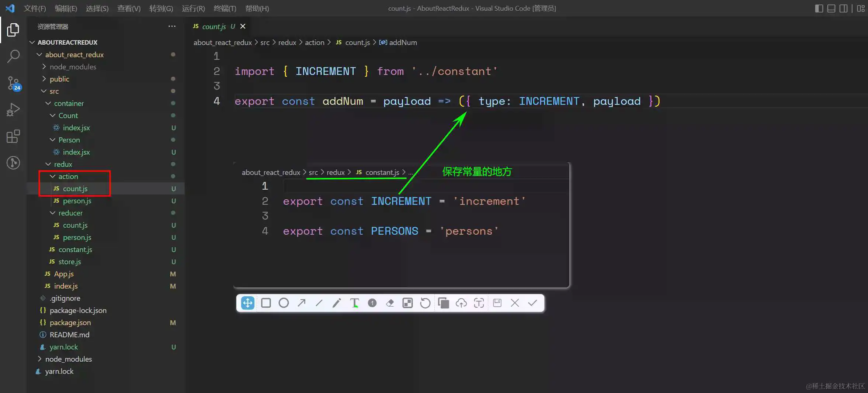868x393 pixels.
Task: Open the Explorer more actions ellipsis
Action: tap(172, 26)
